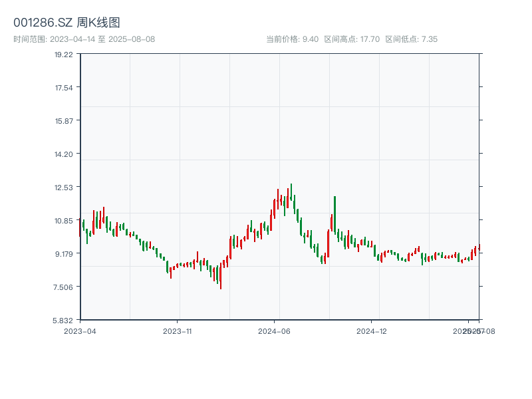Select the 12.53 y-axis label
This screenshot has width=532, height=399.
pyautogui.click(x=64, y=188)
